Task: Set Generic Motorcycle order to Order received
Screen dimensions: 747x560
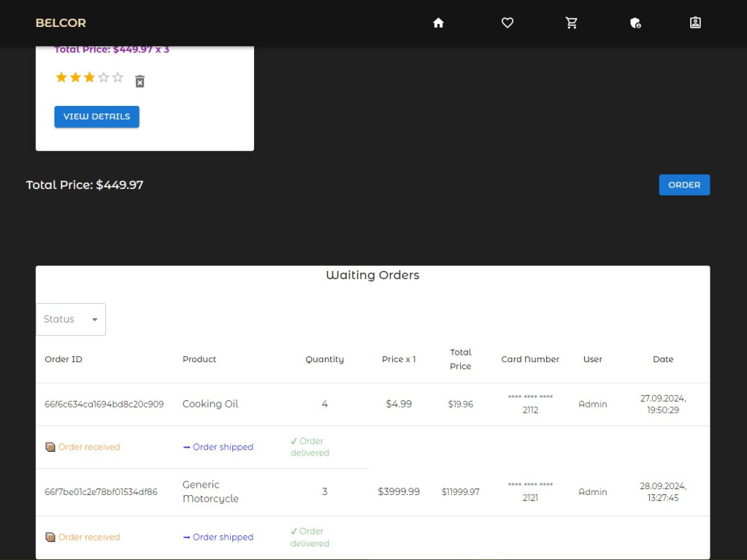Action: 83,537
